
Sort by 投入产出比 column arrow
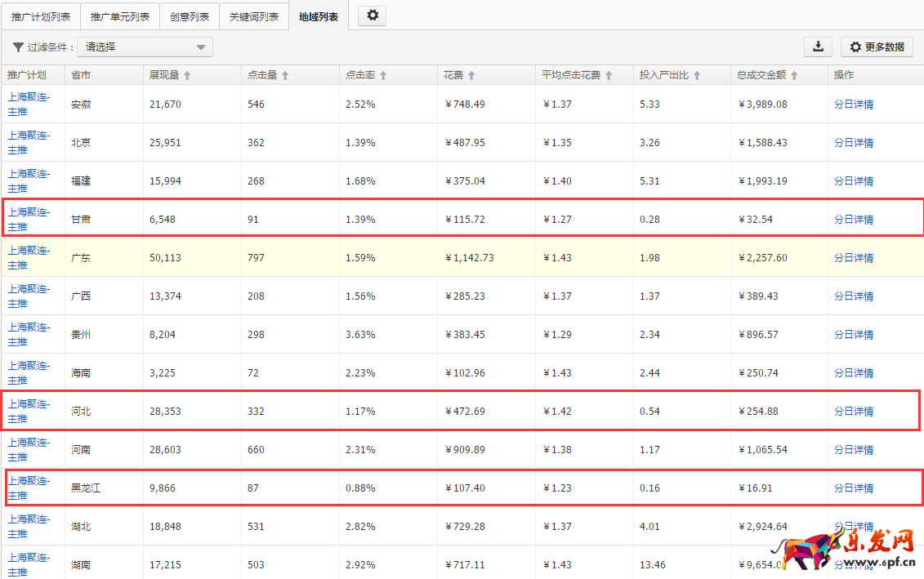(697, 75)
